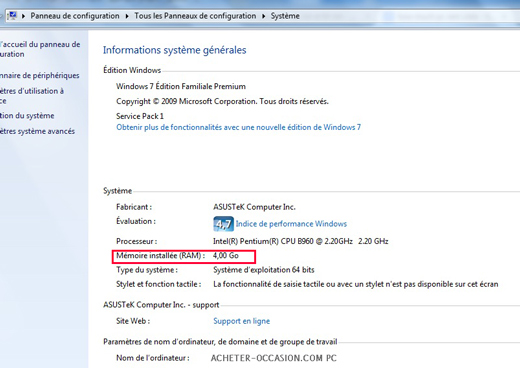Screen dimensions: 520x368
Task: Click the saisie tactile availability text
Action: coord(356,284)
